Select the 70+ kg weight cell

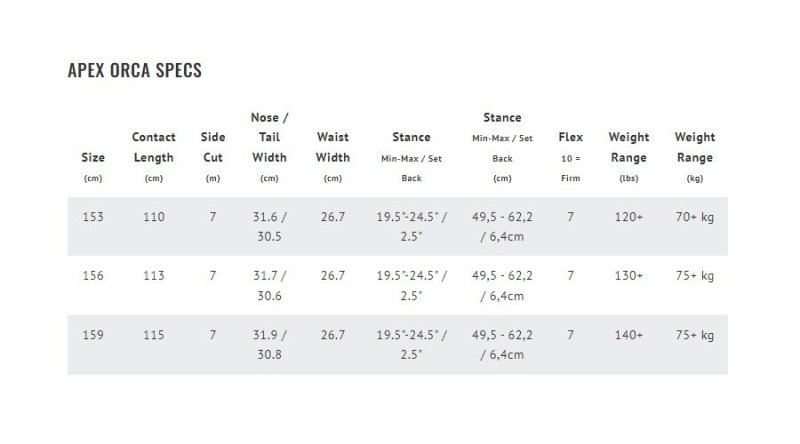pyautogui.click(x=695, y=217)
